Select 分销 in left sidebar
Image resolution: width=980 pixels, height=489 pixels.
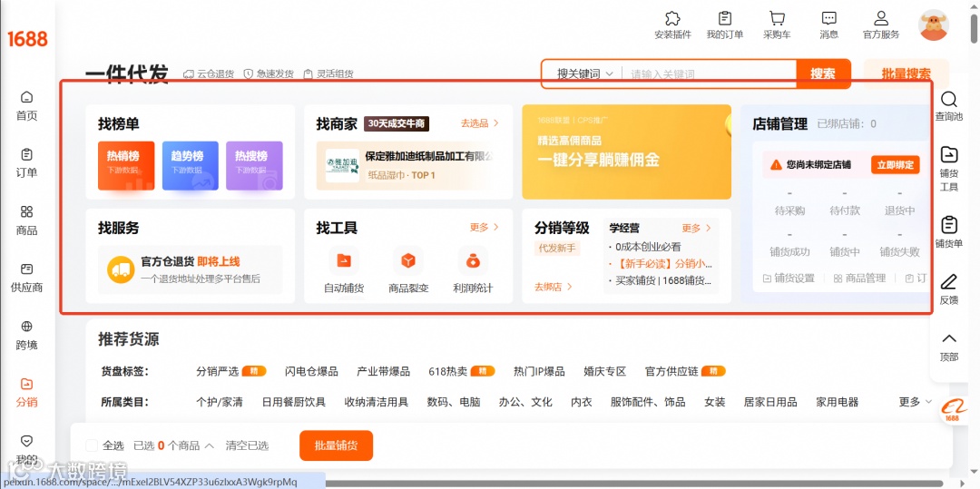pyautogui.click(x=27, y=393)
